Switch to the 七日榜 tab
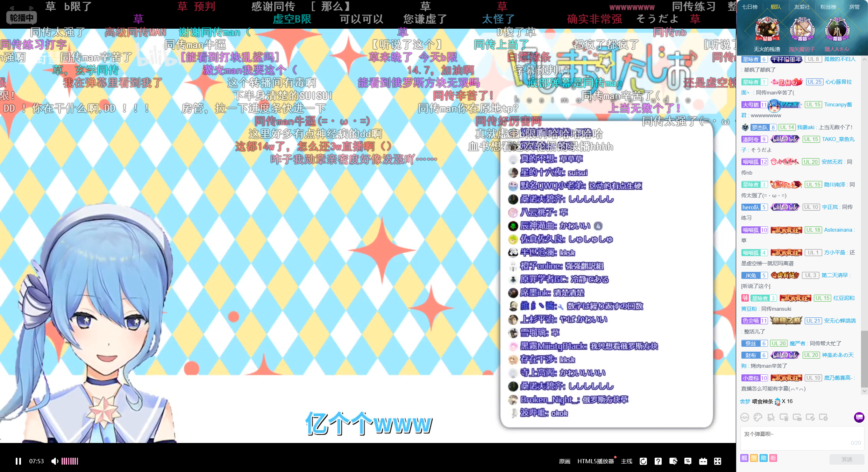Screen dimensions: 868x472 pyautogui.click(x=749, y=7)
